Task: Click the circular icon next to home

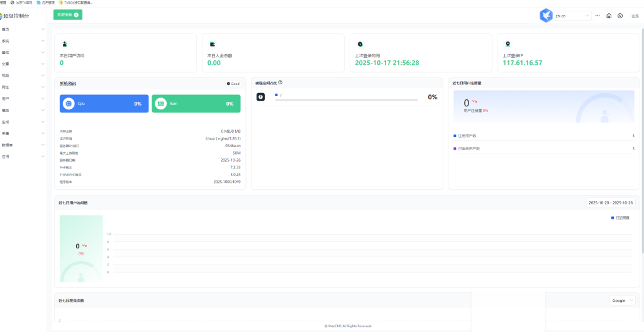Action: [x=620, y=16]
